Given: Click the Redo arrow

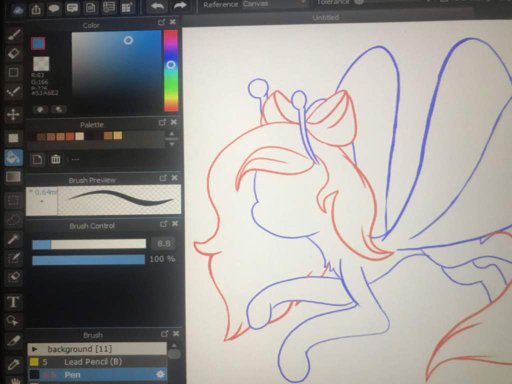Looking at the screenshot, I should coord(180,6).
